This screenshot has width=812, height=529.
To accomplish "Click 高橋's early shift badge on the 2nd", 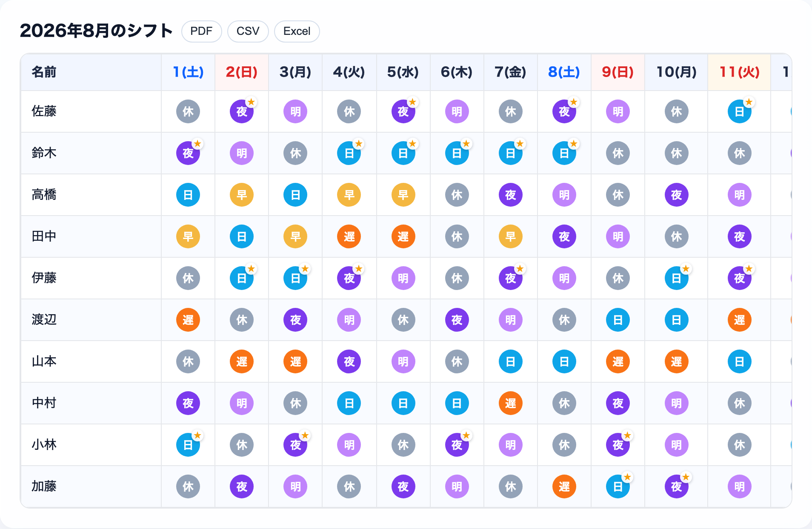I will 242,195.
